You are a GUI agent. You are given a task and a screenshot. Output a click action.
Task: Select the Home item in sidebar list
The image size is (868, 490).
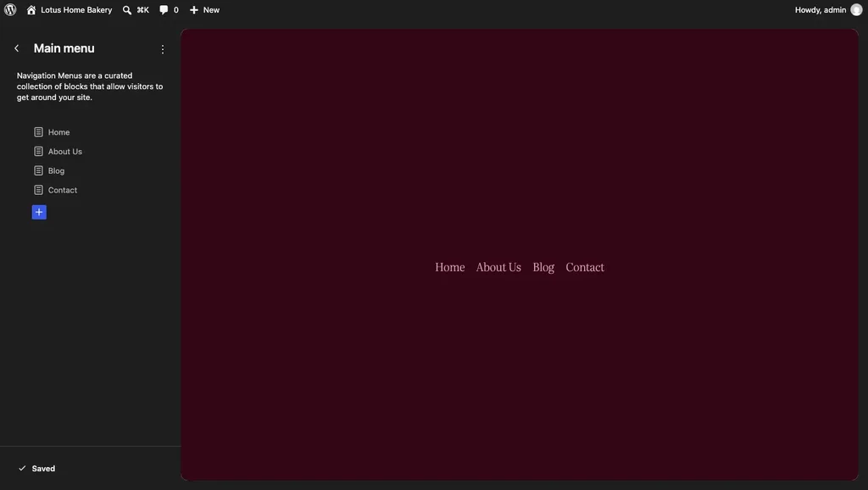[x=58, y=132]
